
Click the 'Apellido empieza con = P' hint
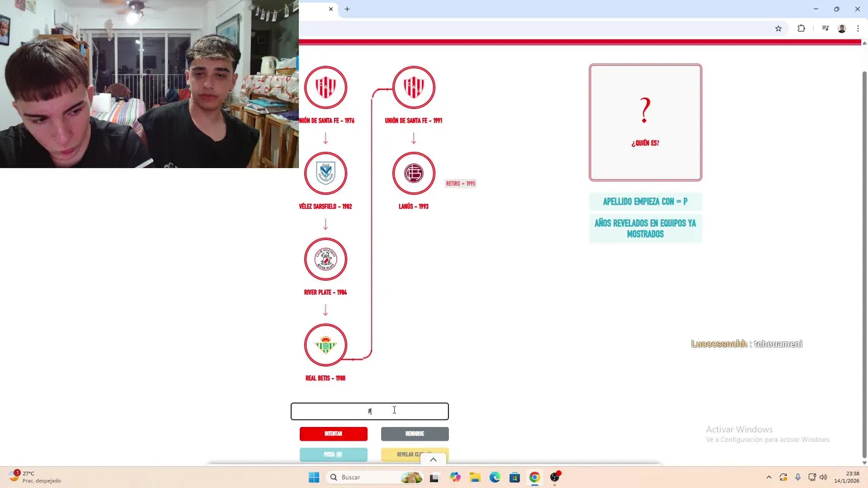pos(646,202)
